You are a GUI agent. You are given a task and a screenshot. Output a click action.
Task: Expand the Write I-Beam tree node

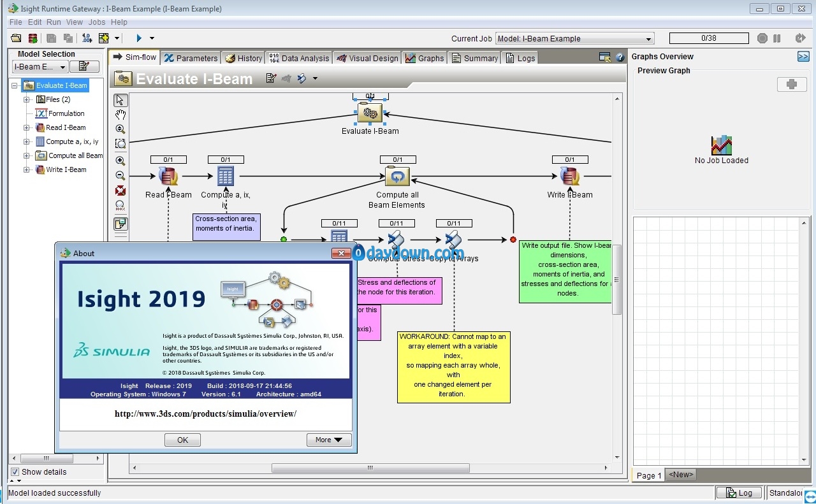(27, 169)
